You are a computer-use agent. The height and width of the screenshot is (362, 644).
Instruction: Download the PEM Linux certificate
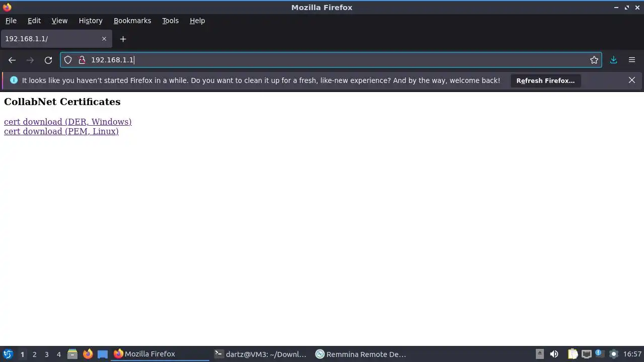pyautogui.click(x=61, y=131)
